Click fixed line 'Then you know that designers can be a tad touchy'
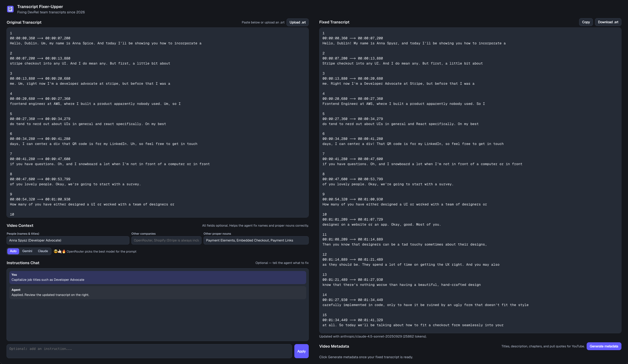Screen dimensions: 628x364 [405, 244]
